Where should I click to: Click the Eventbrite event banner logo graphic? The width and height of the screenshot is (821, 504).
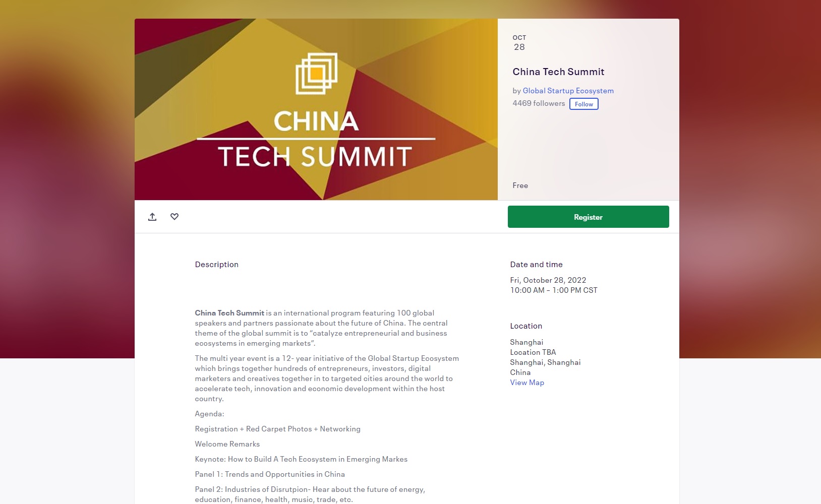point(317,73)
